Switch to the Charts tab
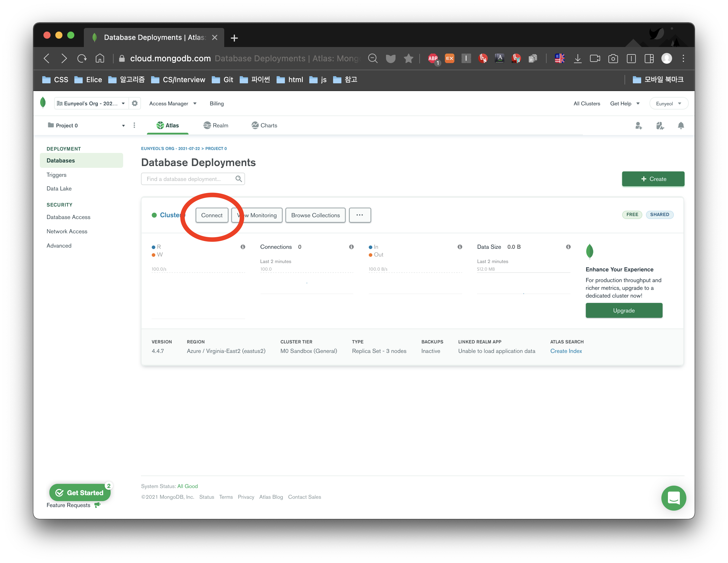 264,125
